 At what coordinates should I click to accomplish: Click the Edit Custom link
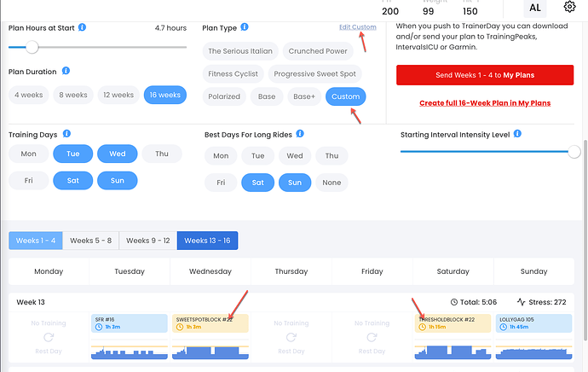click(358, 27)
